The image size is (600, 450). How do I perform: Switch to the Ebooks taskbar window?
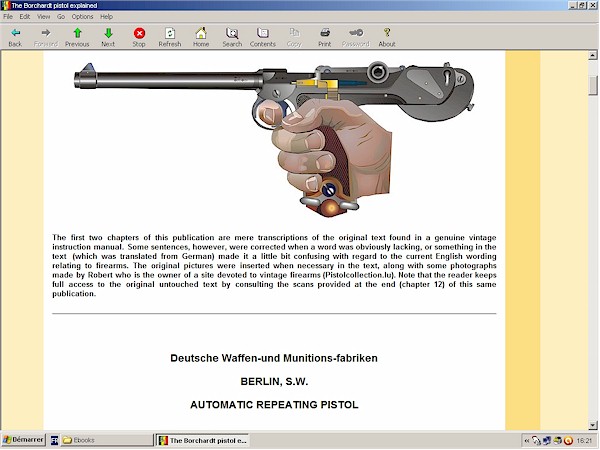[107, 440]
